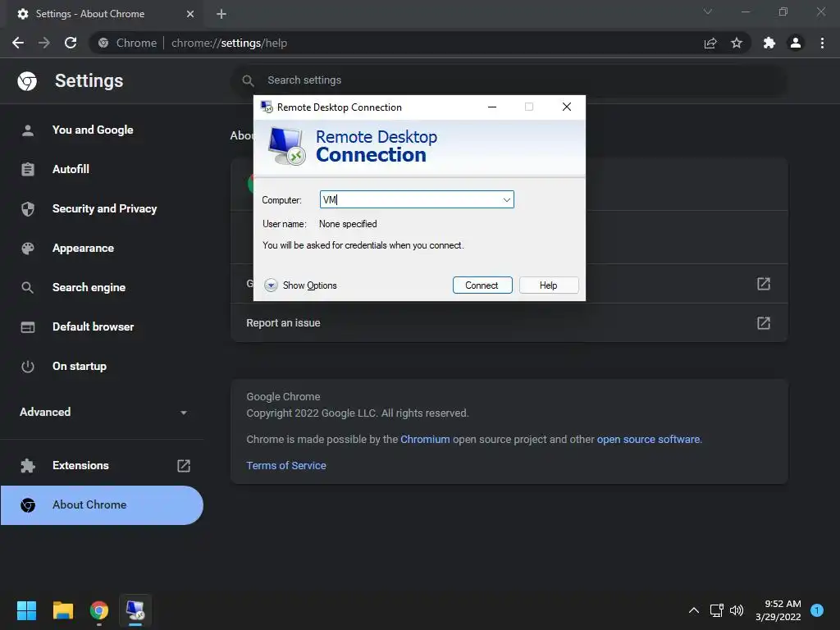Expand the Advanced settings section

click(x=102, y=412)
